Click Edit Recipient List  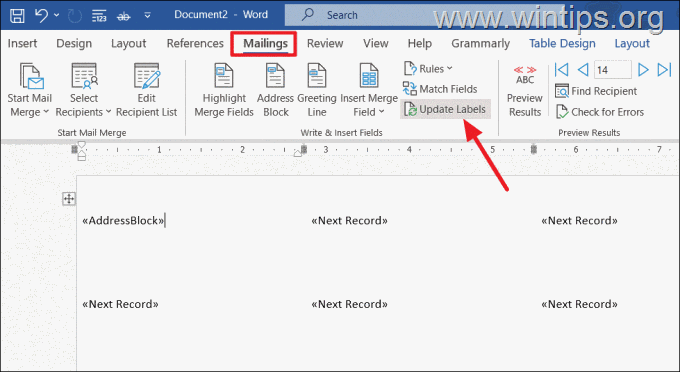(x=147, y=90)
